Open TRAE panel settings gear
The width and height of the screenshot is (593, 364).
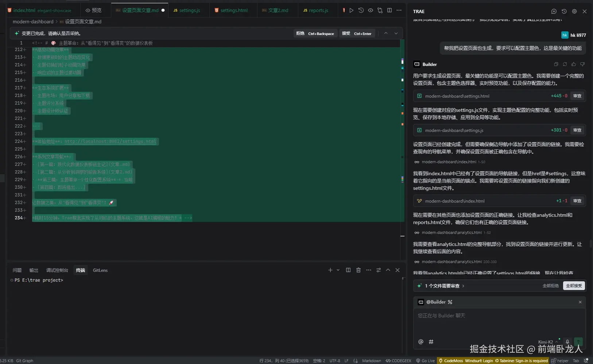[574, 11]
